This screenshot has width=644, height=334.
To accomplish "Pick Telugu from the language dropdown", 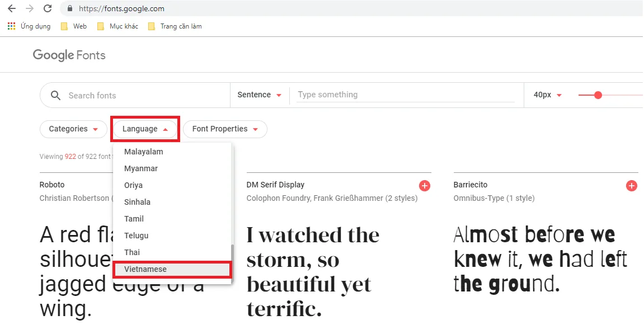I will pyautogui.click(x=172, y=236).
